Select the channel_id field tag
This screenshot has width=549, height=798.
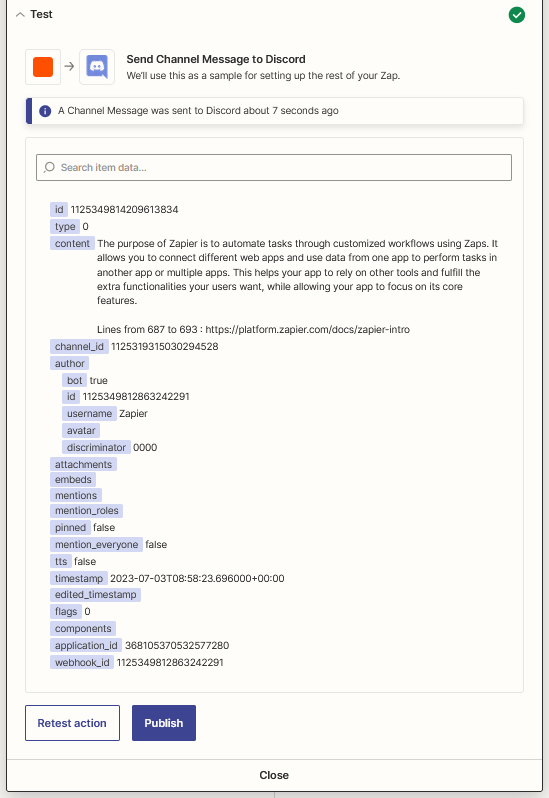tap(79, 347)
